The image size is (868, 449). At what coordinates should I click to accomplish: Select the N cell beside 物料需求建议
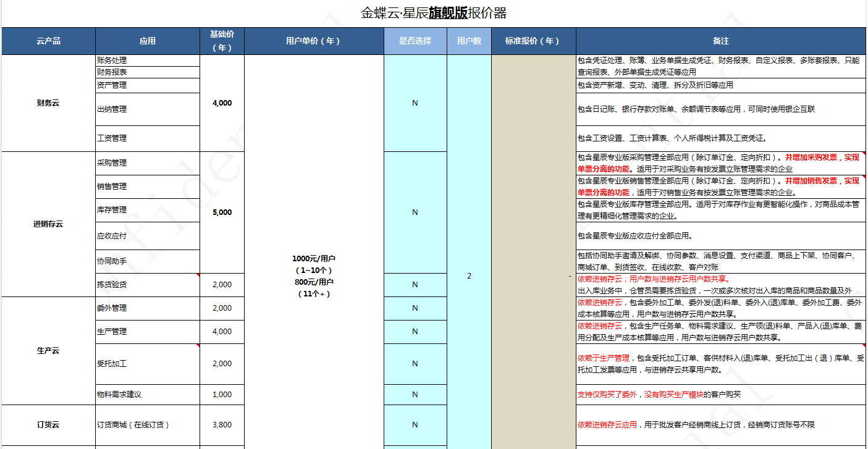(415, 395)
